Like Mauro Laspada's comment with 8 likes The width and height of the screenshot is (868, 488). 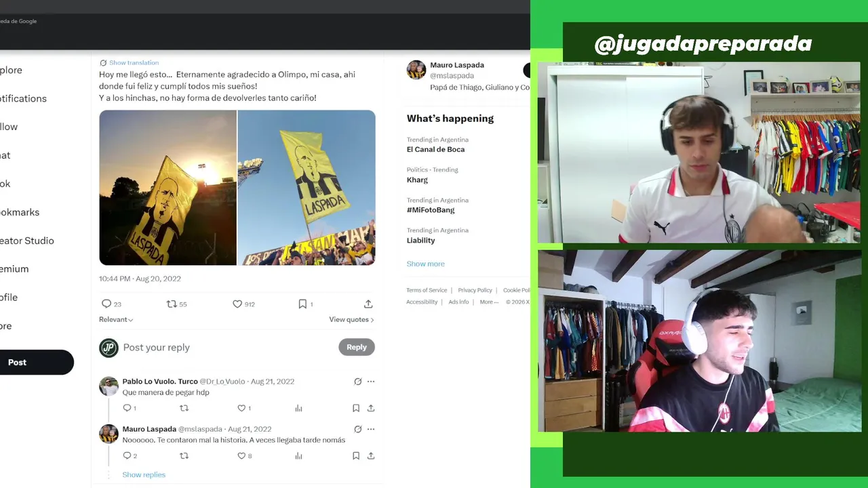(241, 456)
